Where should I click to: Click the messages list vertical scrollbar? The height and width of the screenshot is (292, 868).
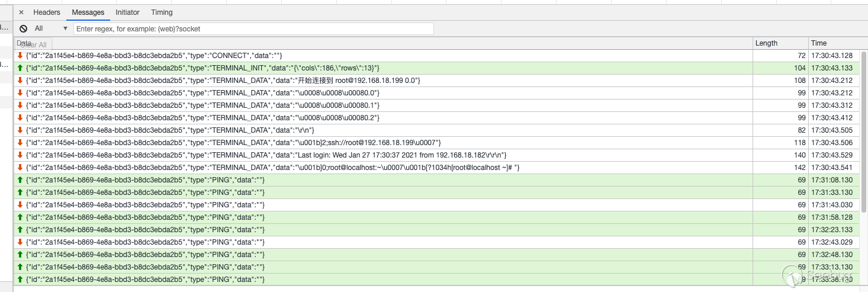point(864,118)
